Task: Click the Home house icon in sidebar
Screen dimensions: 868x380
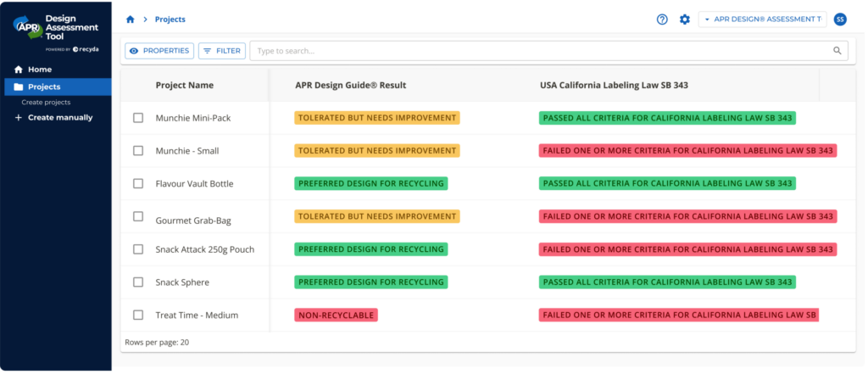Action: 19,70
